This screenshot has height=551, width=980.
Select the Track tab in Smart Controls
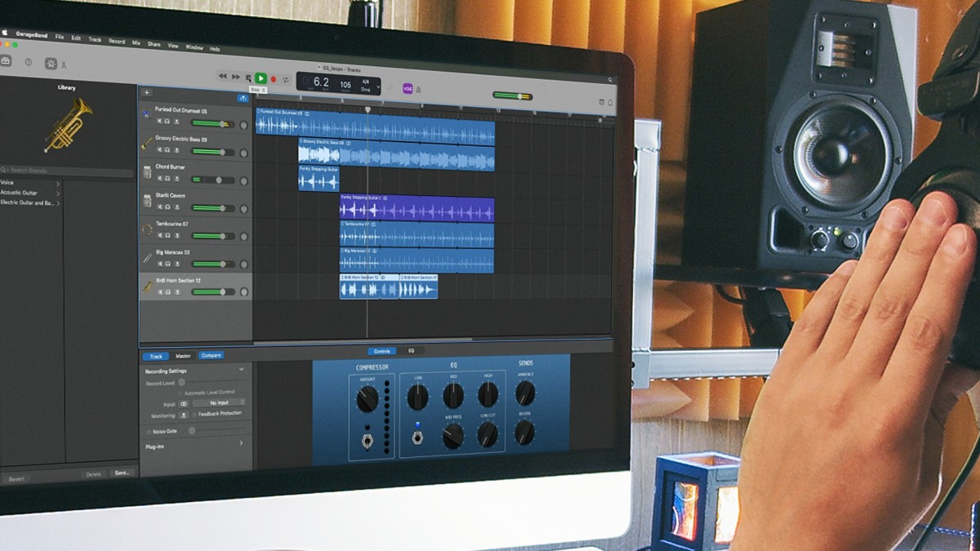pyautogui.click(x=156, y=356)
